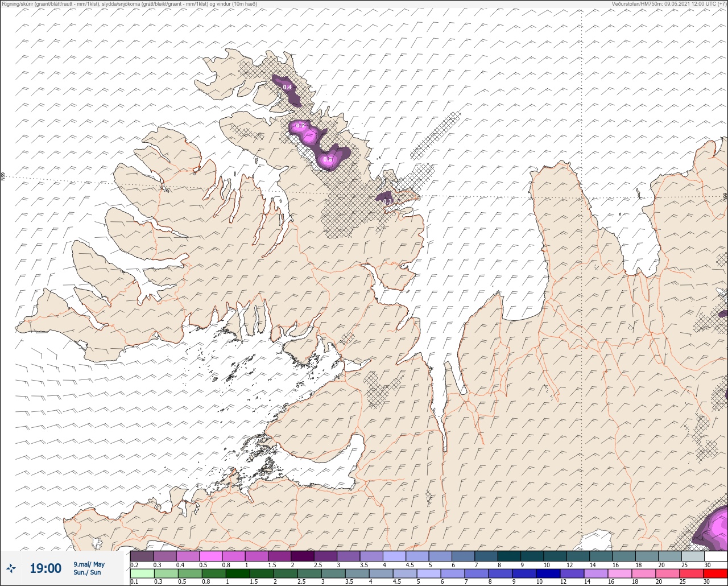Select the bright red swatch above 30, bottom row
This screenshot has height=586, width=728.
coord(715,572)
